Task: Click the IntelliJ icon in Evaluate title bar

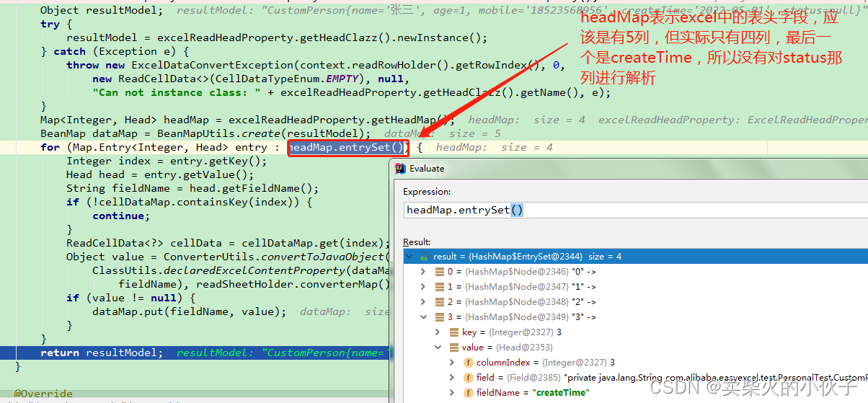Action: pyautogui.click(x=401, y=168)
